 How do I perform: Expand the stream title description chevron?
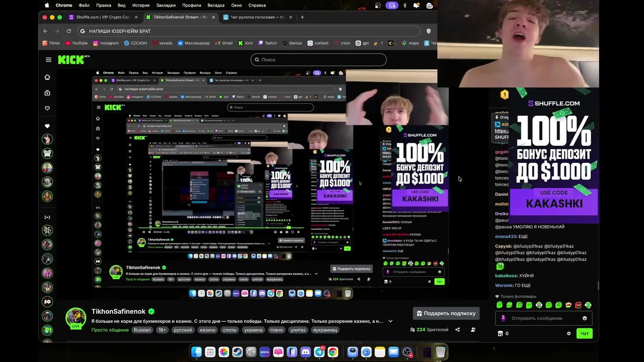390,321
